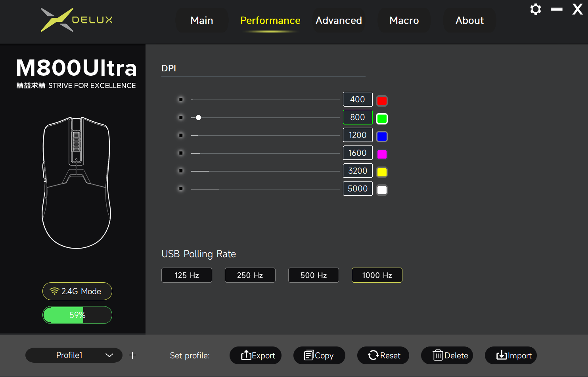This screenshot has height=377, width=588.
Task: Copy the current profile
Action: coord(319,355)
